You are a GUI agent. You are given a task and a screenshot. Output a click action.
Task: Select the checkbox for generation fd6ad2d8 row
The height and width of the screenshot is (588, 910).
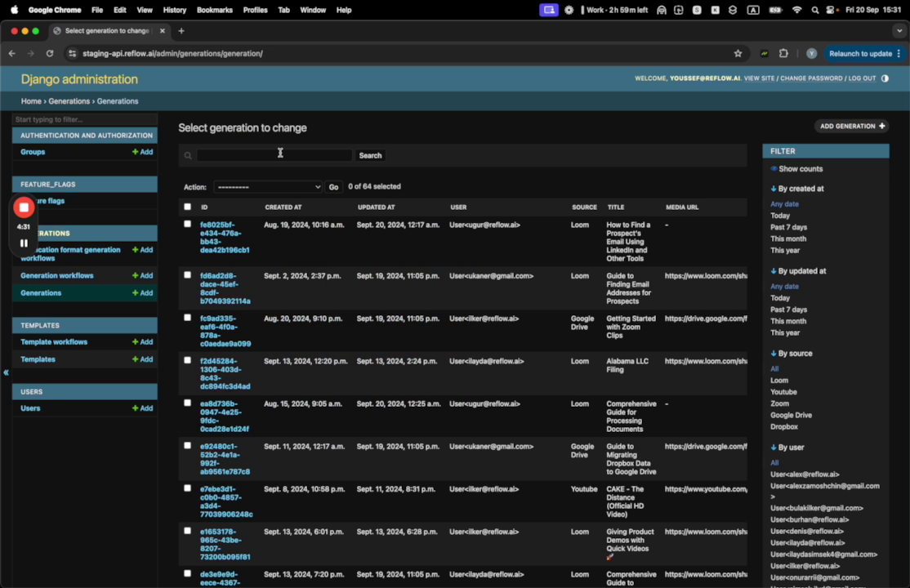pyautogui.click(x=187, y=275)
